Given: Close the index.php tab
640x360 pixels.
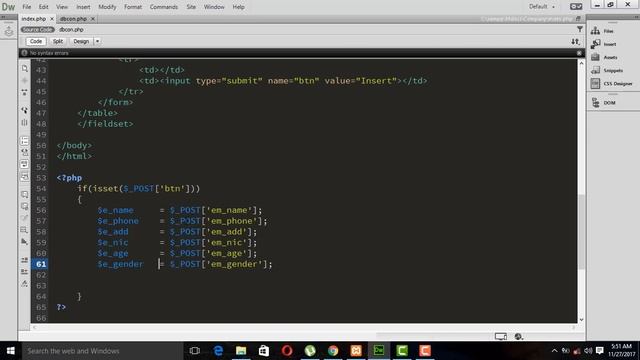Looking at the screenshot, I should tap(52, 19).
